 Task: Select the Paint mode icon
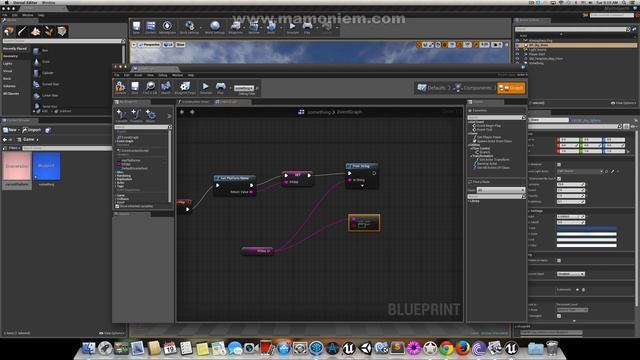click(22, 31)
